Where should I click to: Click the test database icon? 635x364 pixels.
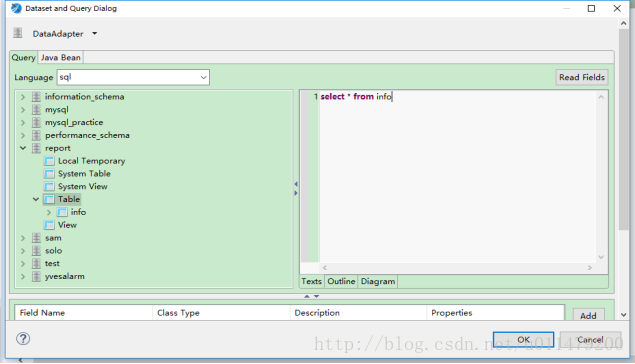tap(36, 264)
